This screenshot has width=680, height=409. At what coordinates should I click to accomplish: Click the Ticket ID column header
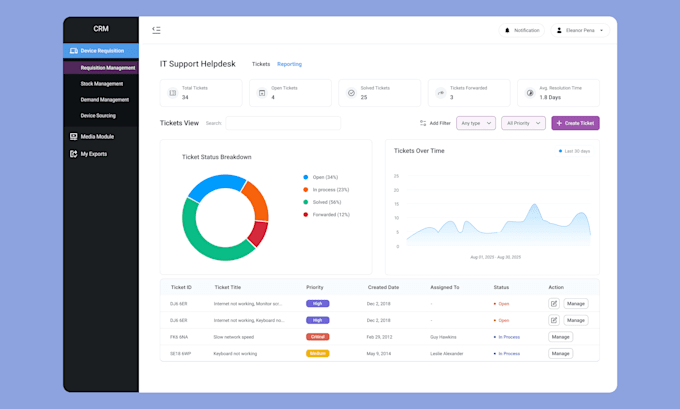[x=181, y=287]
